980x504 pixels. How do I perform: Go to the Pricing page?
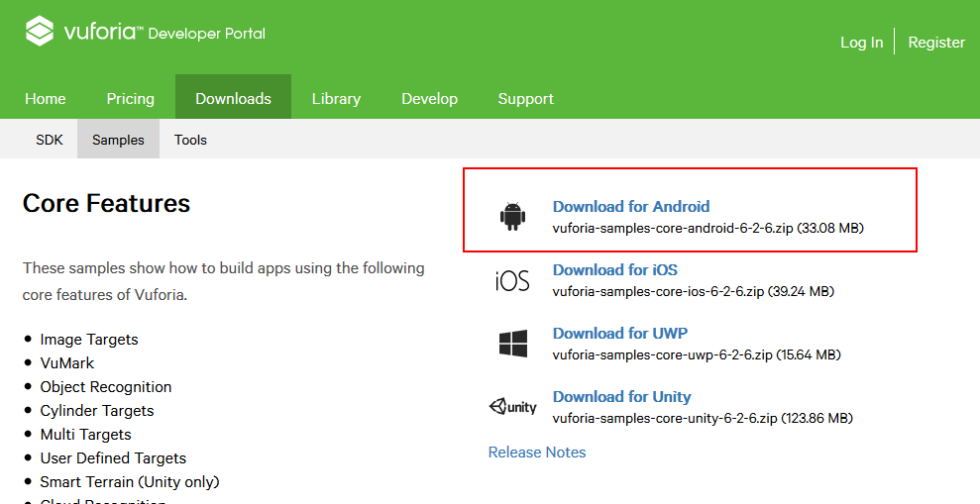pos(130,99)
